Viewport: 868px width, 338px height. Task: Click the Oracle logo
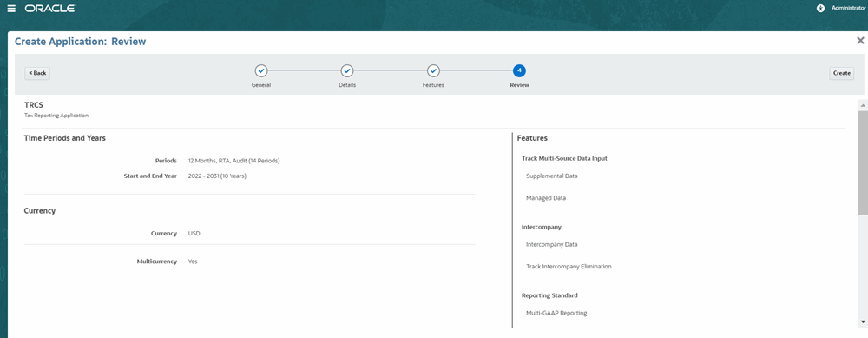51,9
